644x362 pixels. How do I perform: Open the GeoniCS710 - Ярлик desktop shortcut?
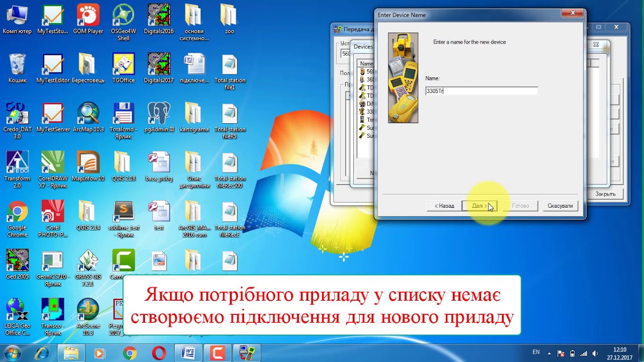pos(53,268)
